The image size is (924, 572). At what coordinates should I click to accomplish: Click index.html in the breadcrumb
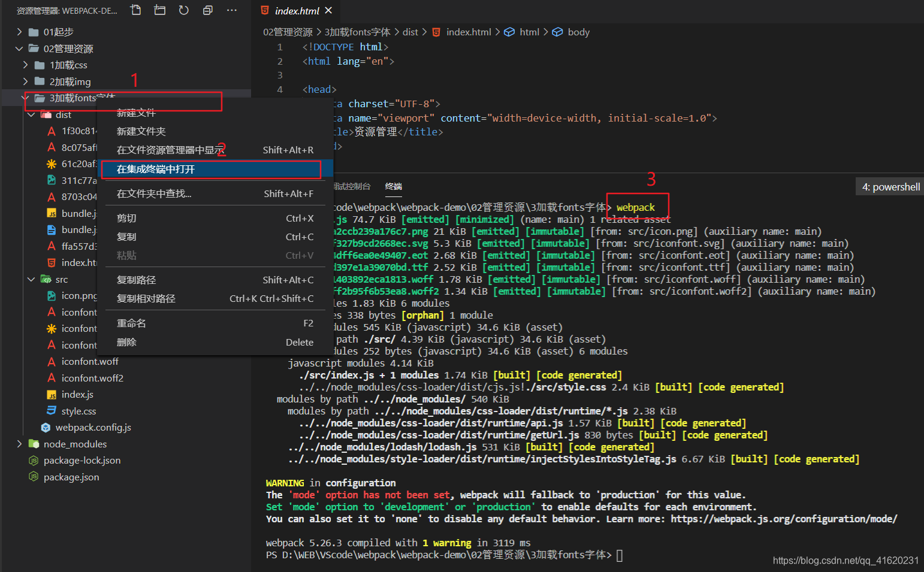tap(468, 32)
